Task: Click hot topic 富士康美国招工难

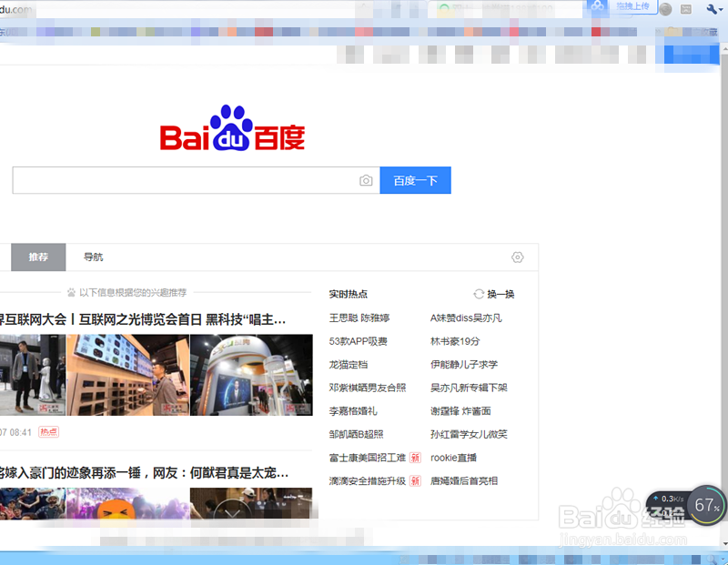Action: coord(368,458)
